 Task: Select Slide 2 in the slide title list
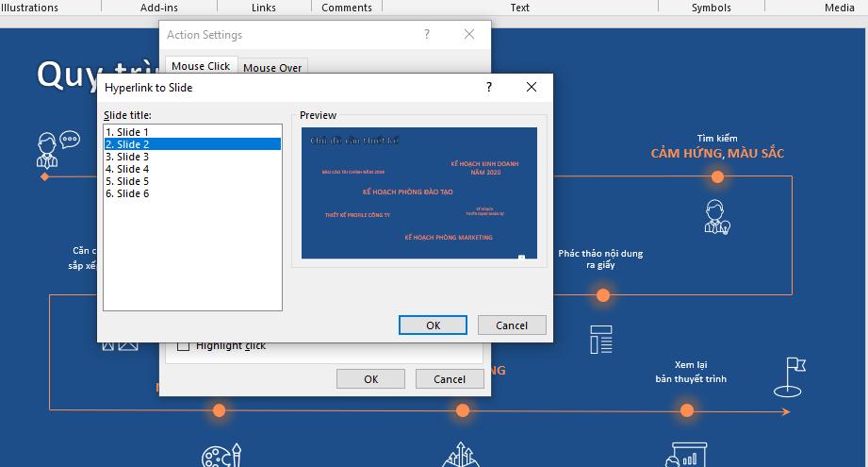(192, 144)
